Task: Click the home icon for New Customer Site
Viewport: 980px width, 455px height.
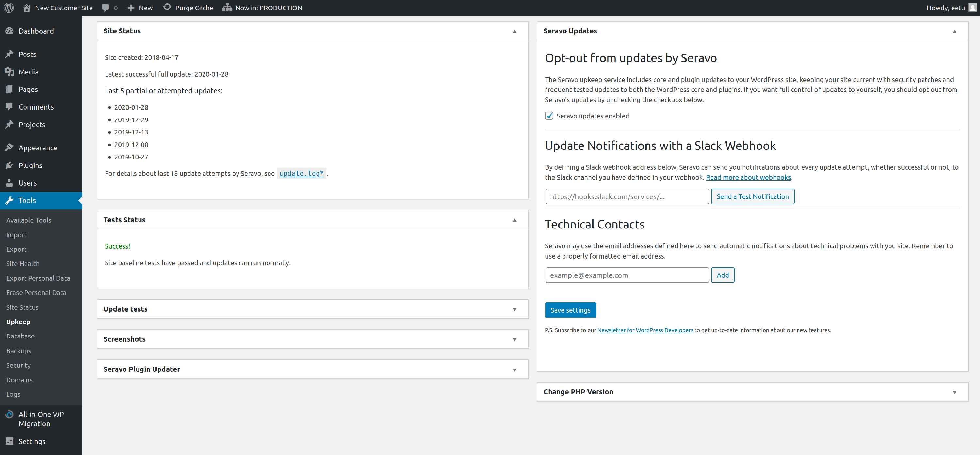Action: (27, 8)
